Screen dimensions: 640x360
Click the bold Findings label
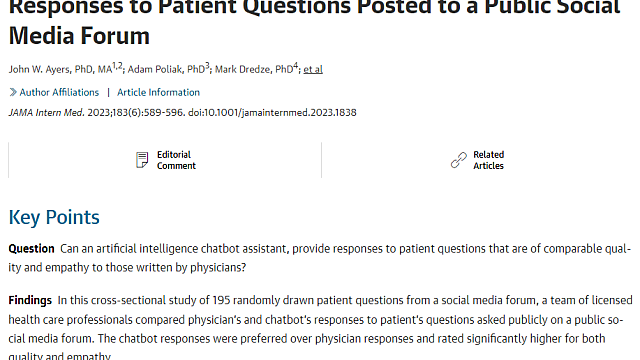[x=30, y=300]
